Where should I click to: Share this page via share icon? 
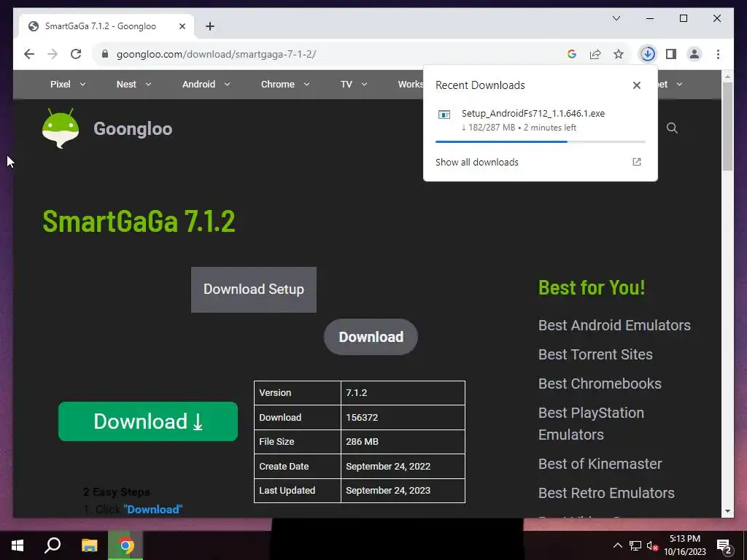click(x=595, y=54)
